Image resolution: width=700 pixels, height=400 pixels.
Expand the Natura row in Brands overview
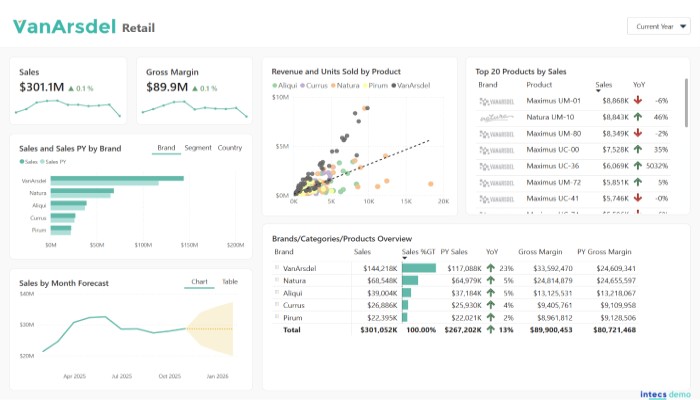pos(277,280)
